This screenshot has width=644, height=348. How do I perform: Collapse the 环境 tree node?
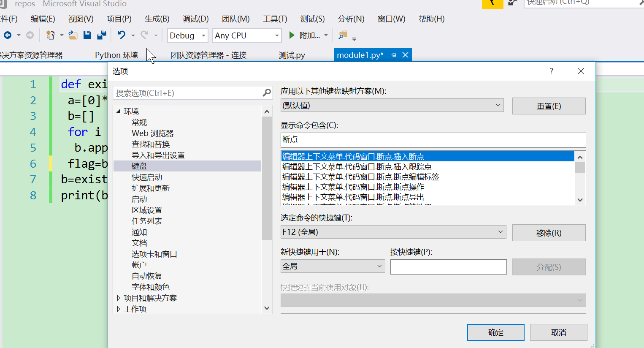pyautogui.click(x=119, y=111)
